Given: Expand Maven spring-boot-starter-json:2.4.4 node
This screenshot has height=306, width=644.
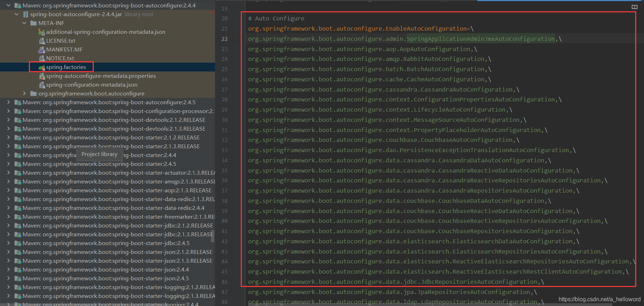Looking at the screenshot, I should (x=8, y=270).
